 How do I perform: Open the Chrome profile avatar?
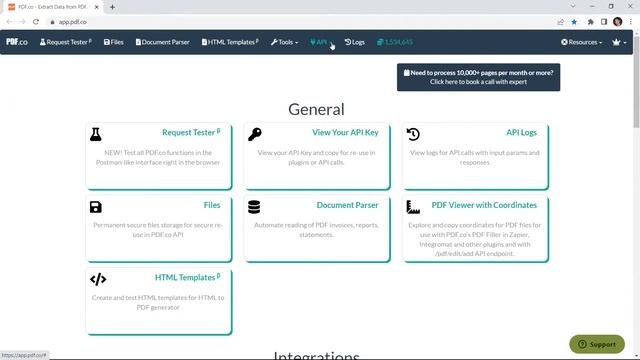[618, 22]
